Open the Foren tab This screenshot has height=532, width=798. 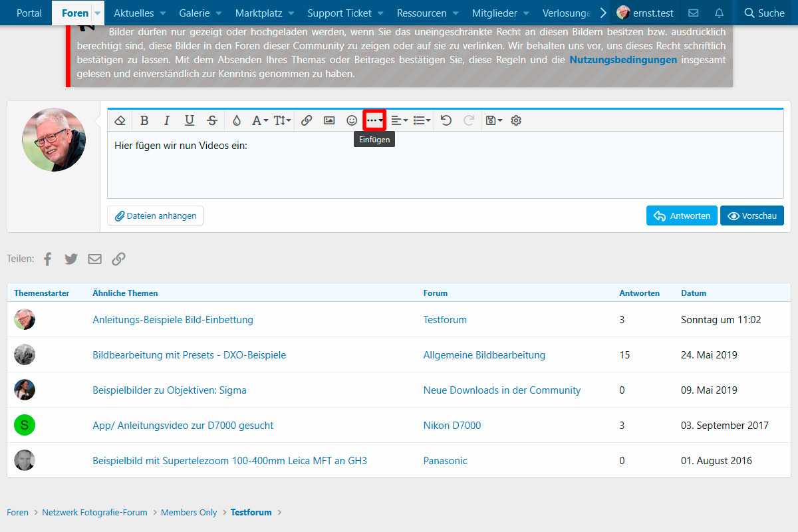pyautogui.click(x=74, y=13)
